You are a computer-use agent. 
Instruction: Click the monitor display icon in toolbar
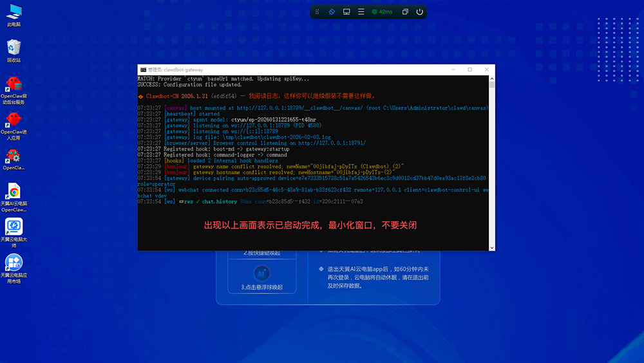(346, 12)
